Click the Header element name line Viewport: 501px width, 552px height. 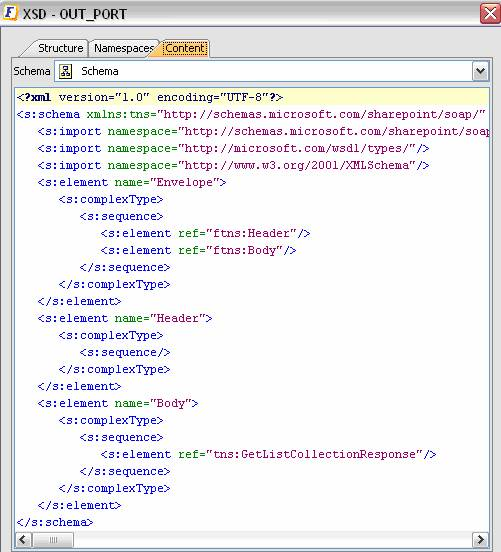(x=125, y=318)
